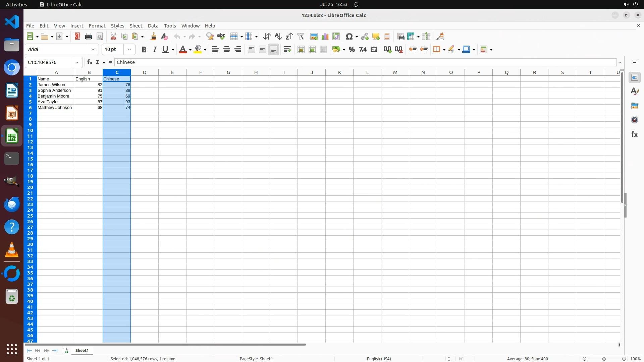The width and height of the screenshot is (644, 362).
Task: Click Format as Percent icon
Action: (352, 50)
